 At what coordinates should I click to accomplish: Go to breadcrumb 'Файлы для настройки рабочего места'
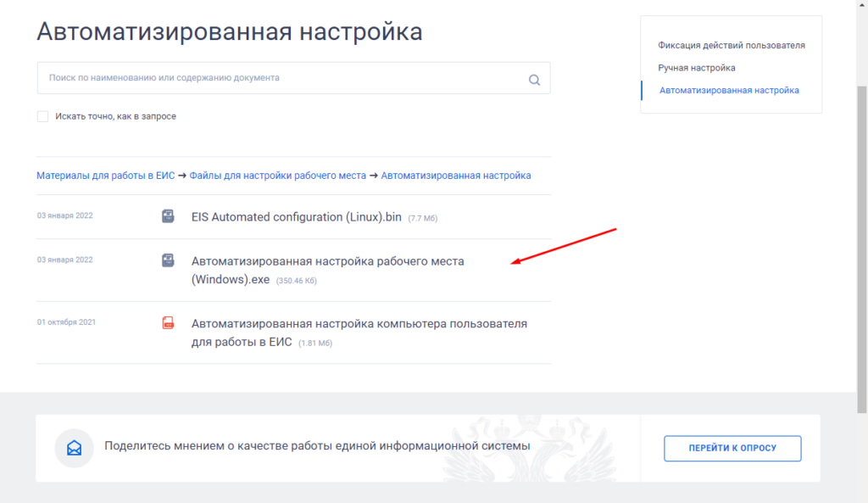click(277, 176)
